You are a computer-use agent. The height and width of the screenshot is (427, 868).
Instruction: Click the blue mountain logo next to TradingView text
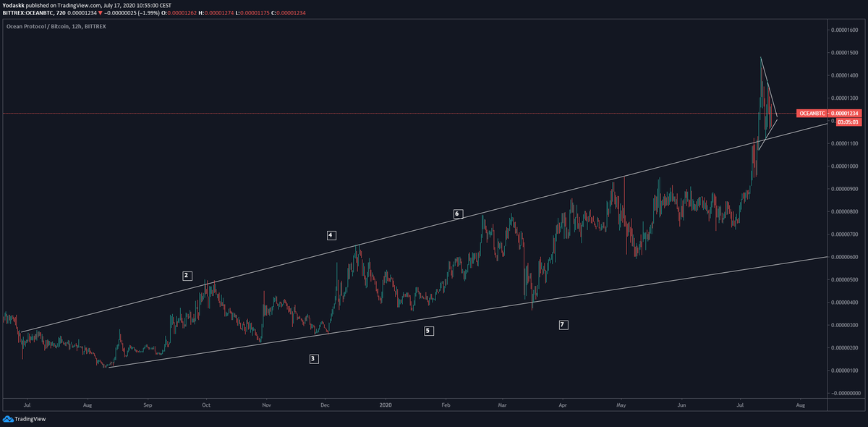[8, 418]
